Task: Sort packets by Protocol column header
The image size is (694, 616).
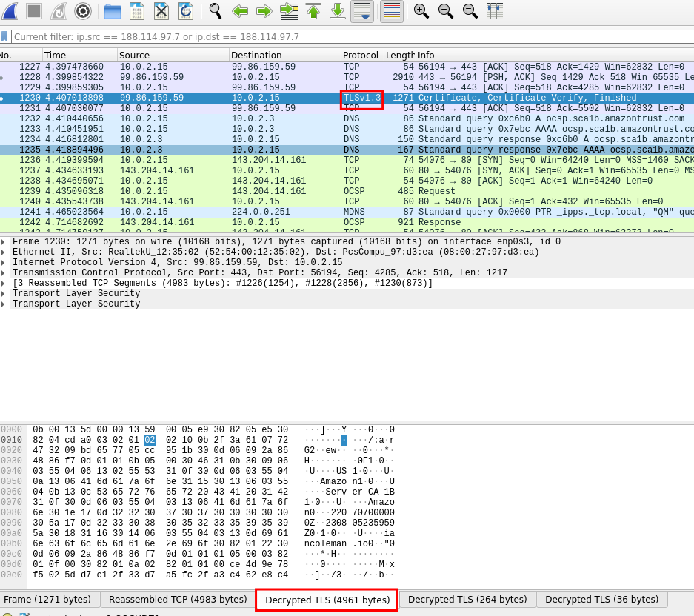Action: (361, 56)
